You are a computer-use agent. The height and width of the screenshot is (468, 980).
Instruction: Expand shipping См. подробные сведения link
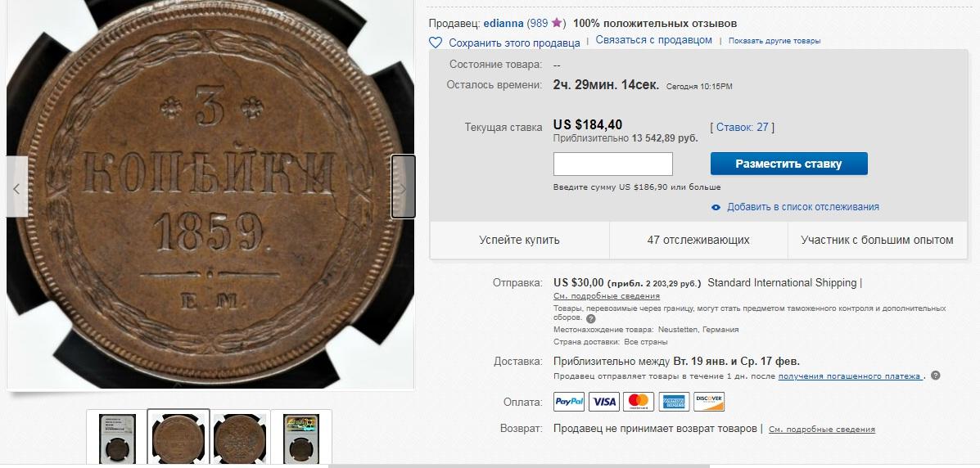pyautogui.click(x=607, y=296)
